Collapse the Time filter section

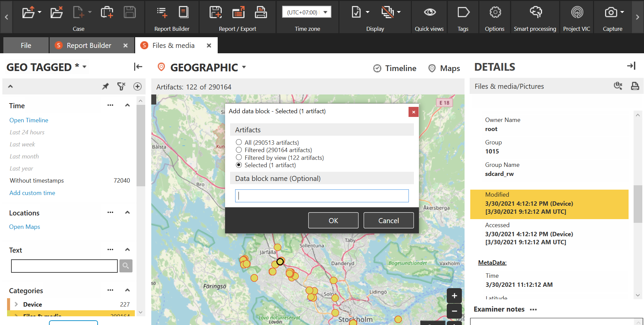click(127, 105)
